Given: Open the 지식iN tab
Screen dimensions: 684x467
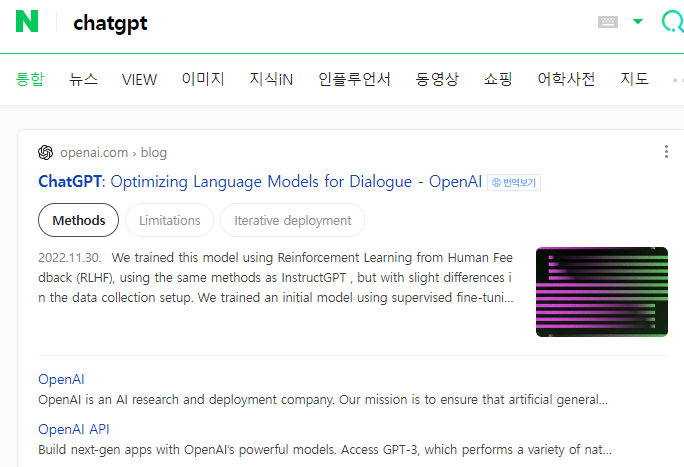Looking at the screenshot, I should click(271, 79).
